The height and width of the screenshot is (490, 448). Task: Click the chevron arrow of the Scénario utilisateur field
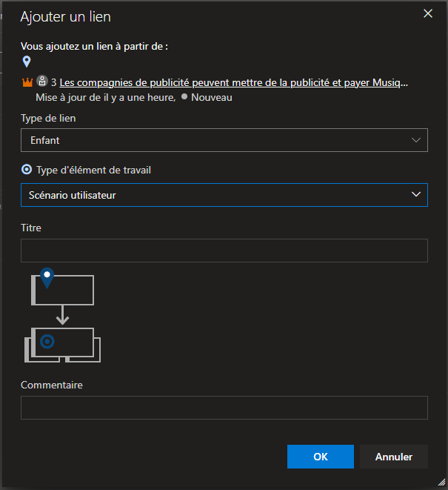(x=415, y=195)
